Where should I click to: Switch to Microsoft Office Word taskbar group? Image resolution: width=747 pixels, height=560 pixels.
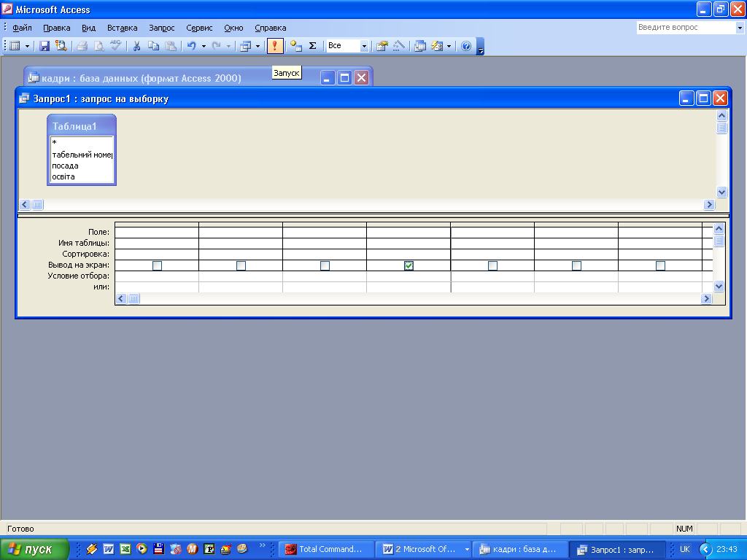pos(425,549)
